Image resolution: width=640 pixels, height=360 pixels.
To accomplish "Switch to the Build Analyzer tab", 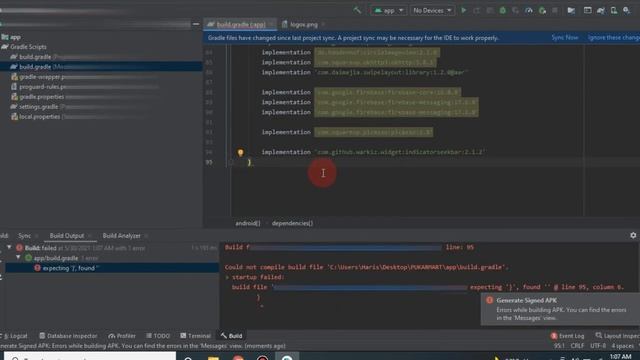I will 122,236.
